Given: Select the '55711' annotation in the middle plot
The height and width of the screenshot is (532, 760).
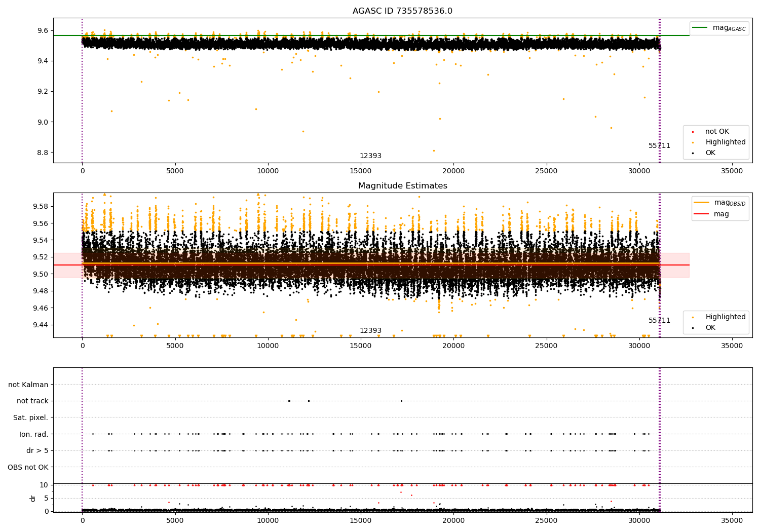Looking at the screenshot, I should (x=659, y=321).
